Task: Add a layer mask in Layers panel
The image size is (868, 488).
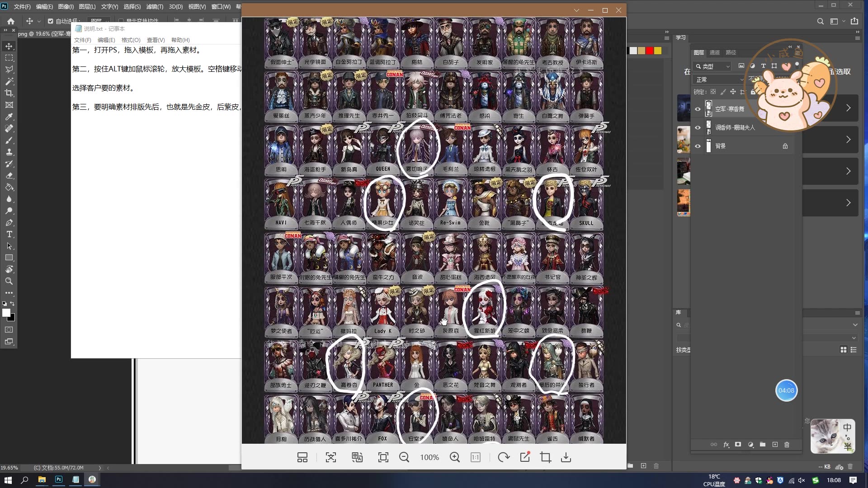Action: [738, 445]
